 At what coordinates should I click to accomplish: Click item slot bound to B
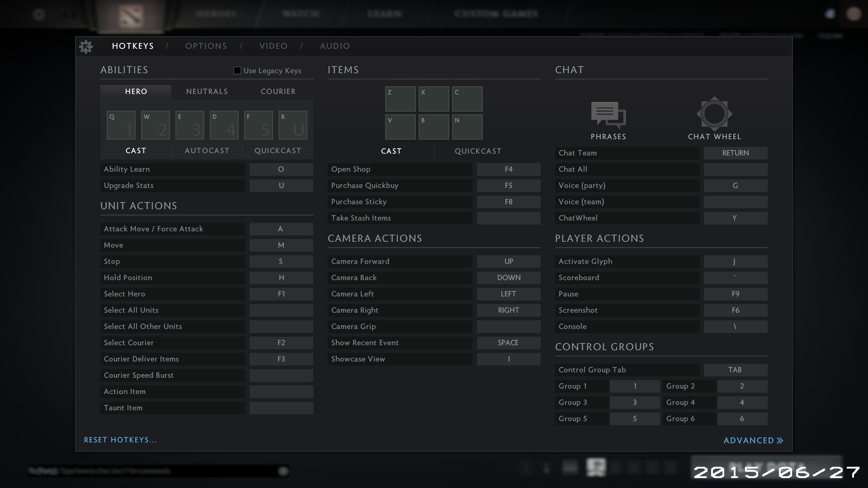pyautogui.click(x=434, y=127)
